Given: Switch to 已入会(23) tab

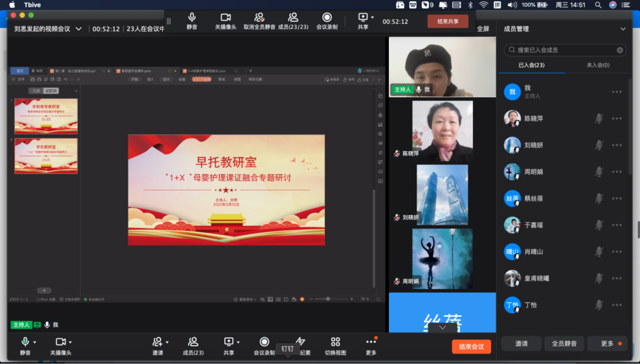Looking at the screenshot, I should click(531, 65).
